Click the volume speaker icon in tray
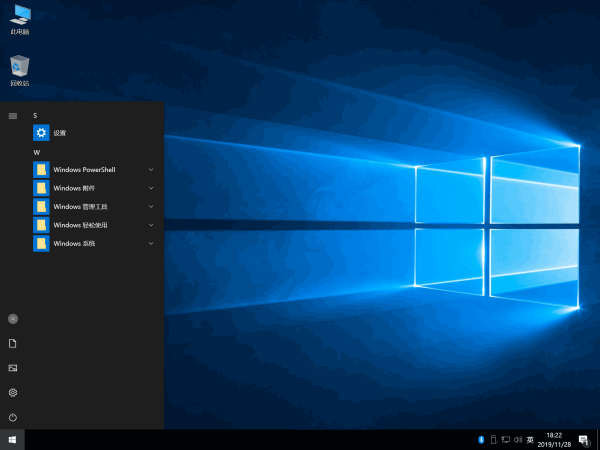The width and height of the screenshot is (600, 450). pyautogui.click(x=517, y=440)
